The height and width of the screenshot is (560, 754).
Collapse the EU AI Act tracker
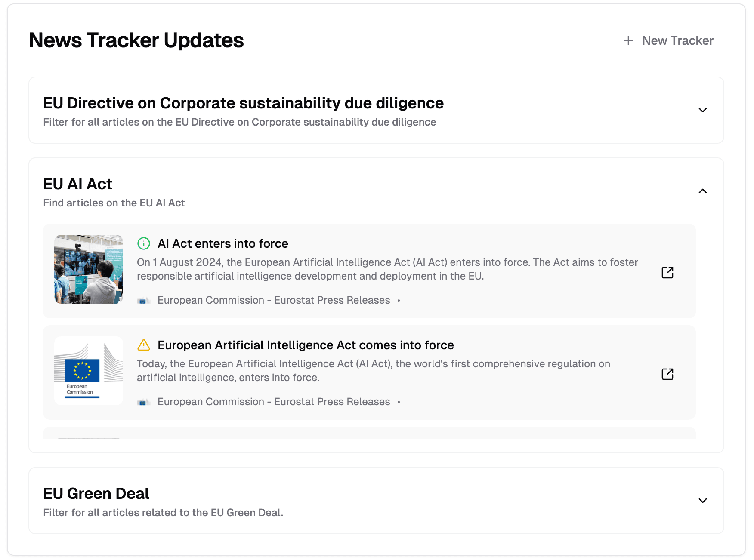coord(702,191)
